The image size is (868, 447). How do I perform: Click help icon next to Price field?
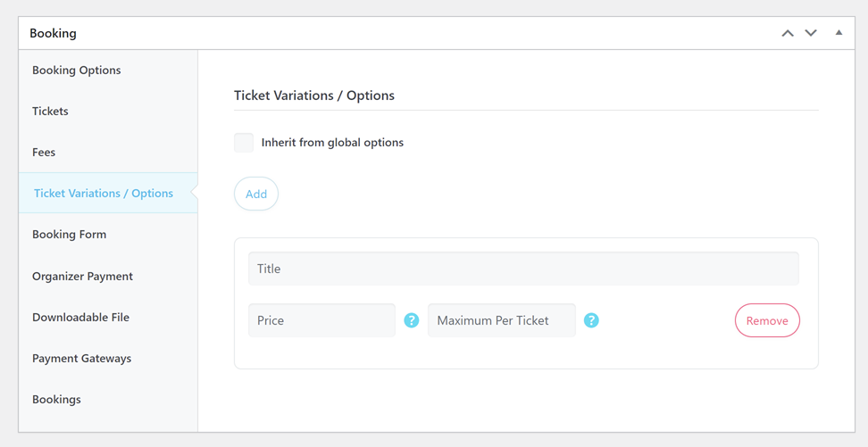click(x=412, y=320)
